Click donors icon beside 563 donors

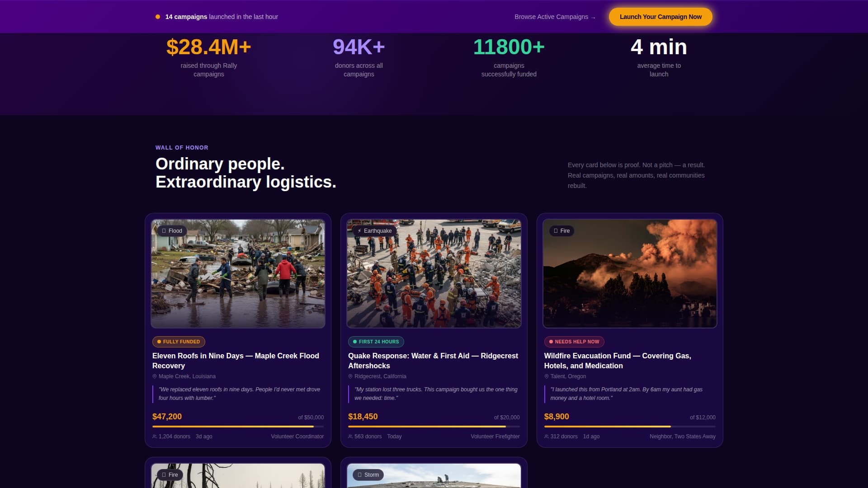point(350,436)
